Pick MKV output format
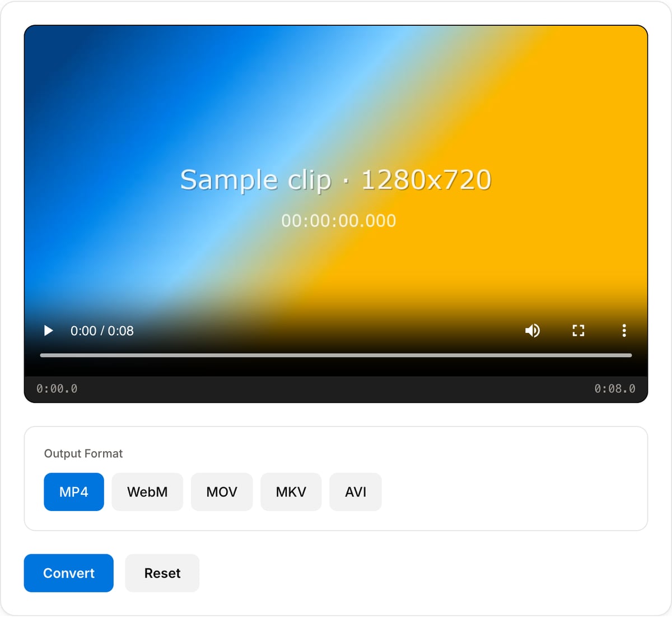Viewport: 672px width, 617px height. [x=291, y=492]
